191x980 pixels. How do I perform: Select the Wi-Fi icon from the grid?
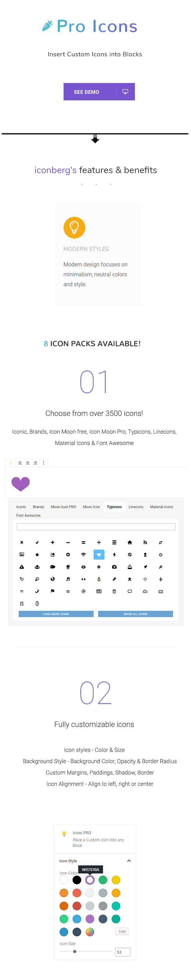pos(84,554)
